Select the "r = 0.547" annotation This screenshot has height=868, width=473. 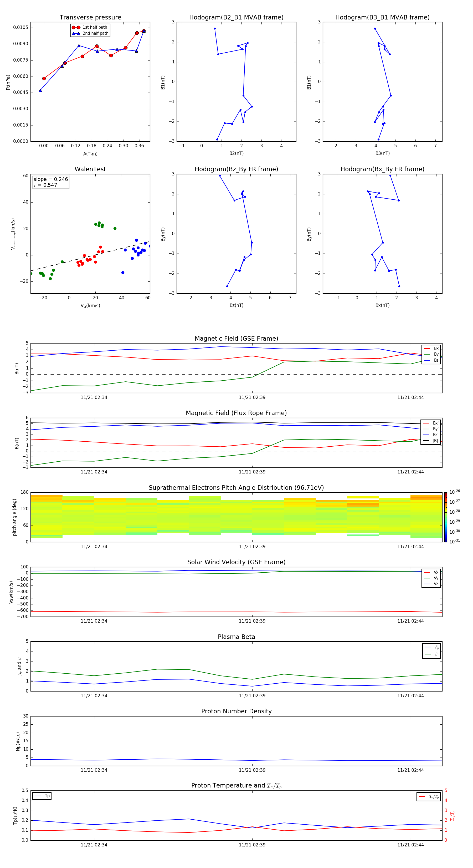45,185
